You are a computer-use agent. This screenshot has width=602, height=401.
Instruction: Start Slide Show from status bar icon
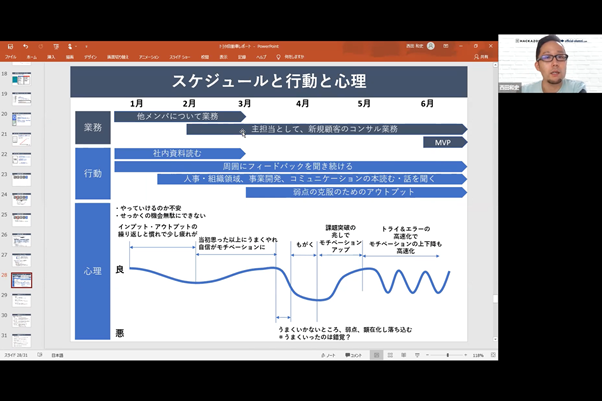point(417,355)
